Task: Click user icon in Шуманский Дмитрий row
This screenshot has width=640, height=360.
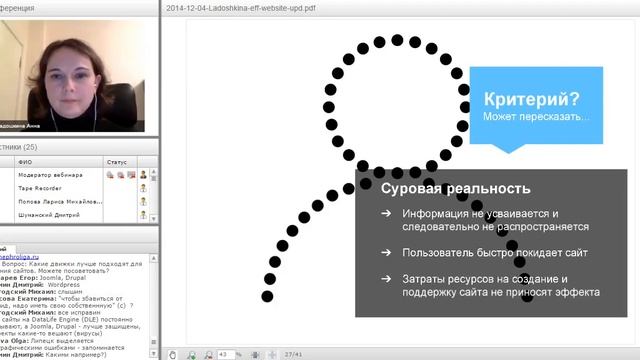Action: tap(143, 215)
